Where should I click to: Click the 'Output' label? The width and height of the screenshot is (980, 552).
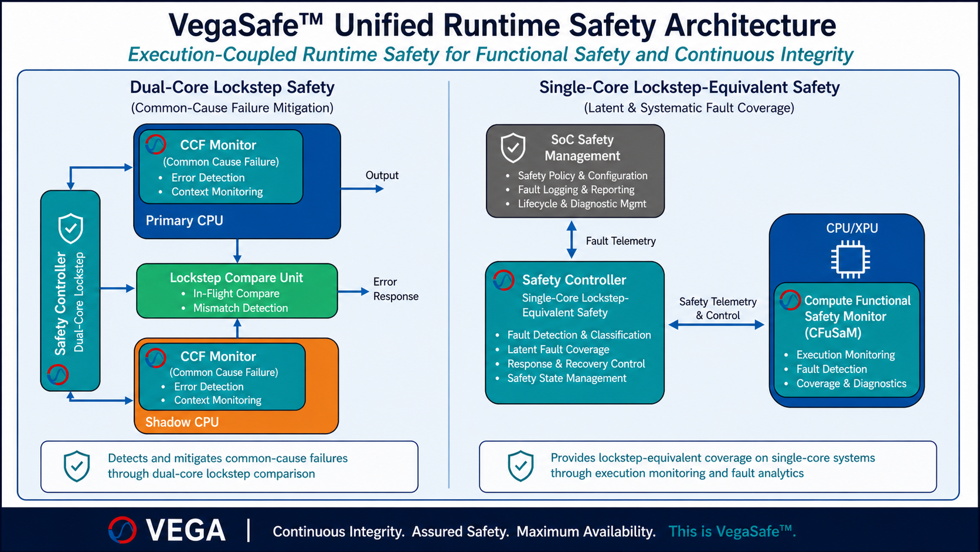pyautogui.click(x=382, y=175)
